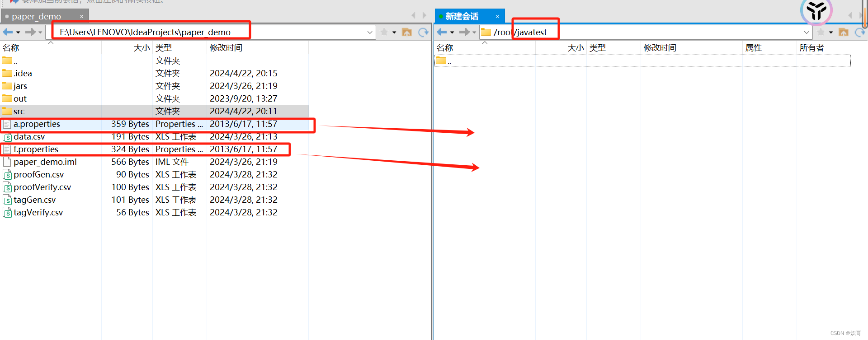Go back in remote pane navigation
This screenshot has height=340, width=868.
[442, 32]
